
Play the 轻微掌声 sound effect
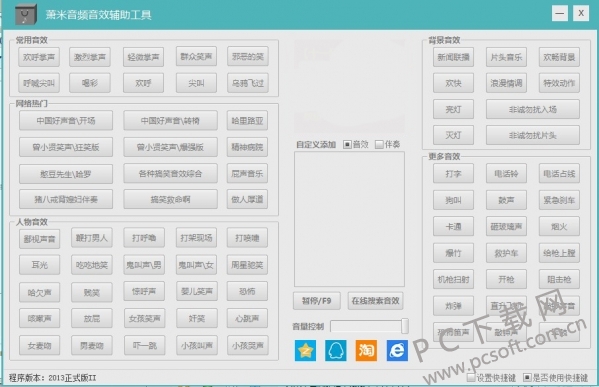point(143,57)
